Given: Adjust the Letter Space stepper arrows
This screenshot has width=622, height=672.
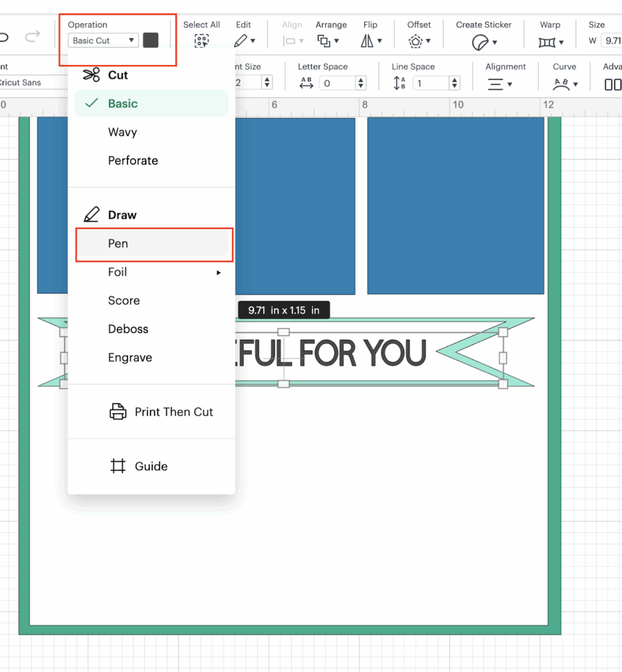Looking at the screenshot, I should tap(361, 83).
